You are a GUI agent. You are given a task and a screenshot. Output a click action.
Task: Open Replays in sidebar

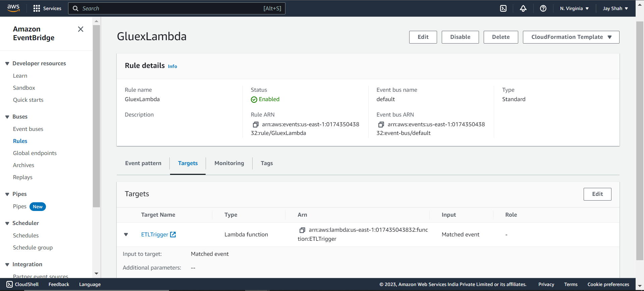(23, 177)
